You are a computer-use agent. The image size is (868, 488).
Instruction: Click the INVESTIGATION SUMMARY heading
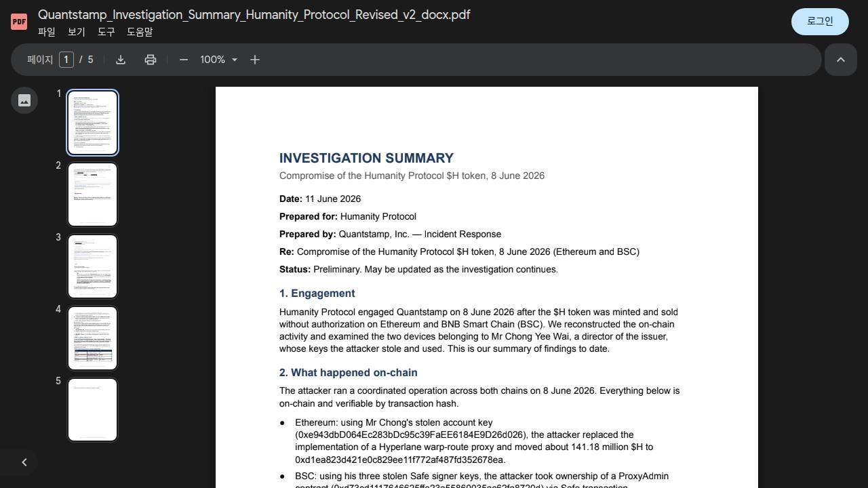(x=366, y=158)
